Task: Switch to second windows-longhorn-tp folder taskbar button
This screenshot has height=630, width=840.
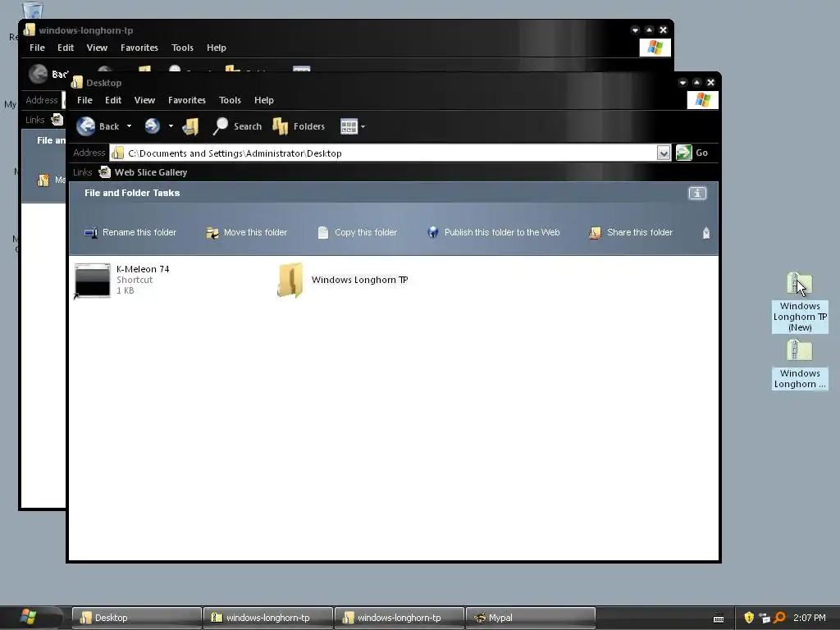Action: (399, 618)
